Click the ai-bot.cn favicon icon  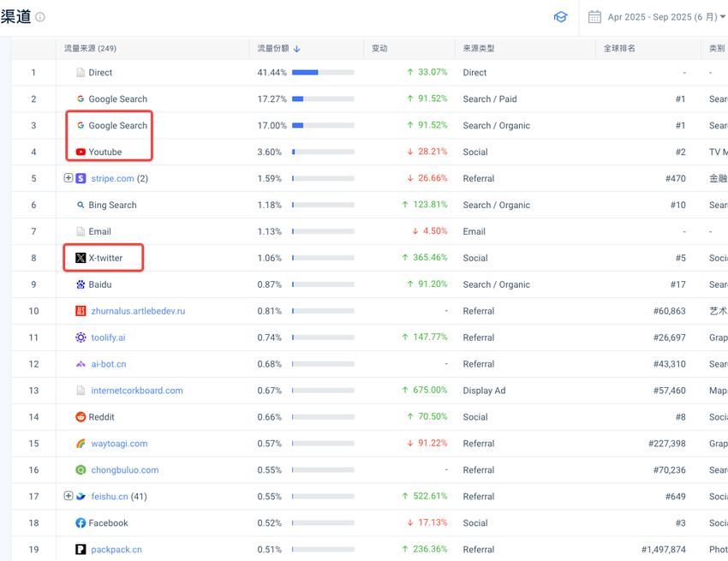click(81, 364)
